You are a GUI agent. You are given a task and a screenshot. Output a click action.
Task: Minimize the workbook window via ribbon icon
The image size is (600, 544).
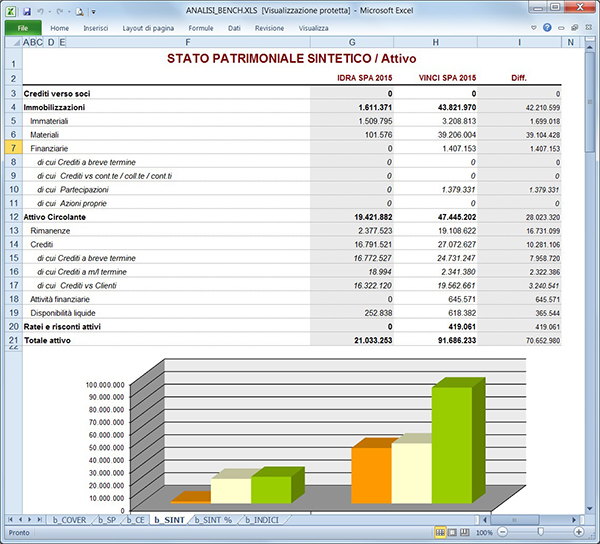(x=561, y=28)
